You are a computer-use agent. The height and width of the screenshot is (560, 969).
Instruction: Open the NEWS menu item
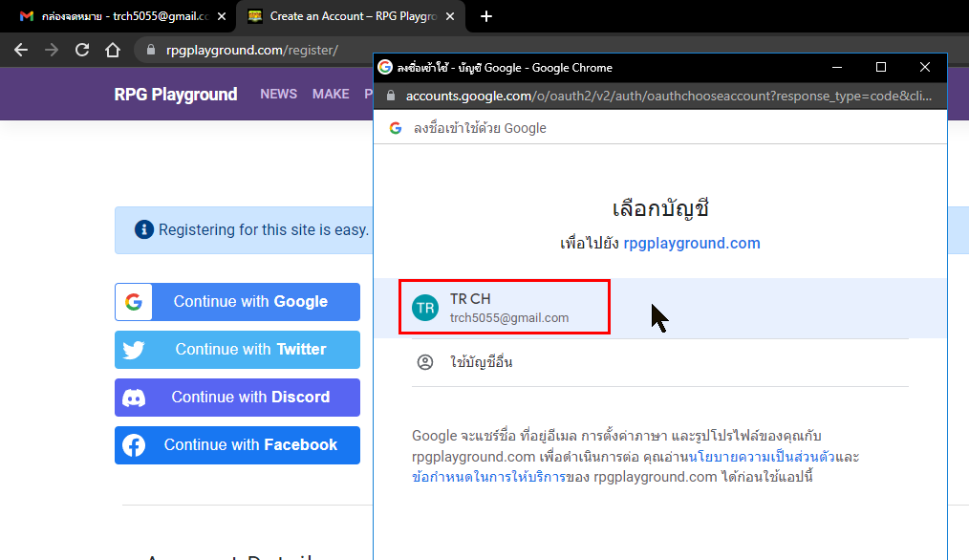(279, 94)
